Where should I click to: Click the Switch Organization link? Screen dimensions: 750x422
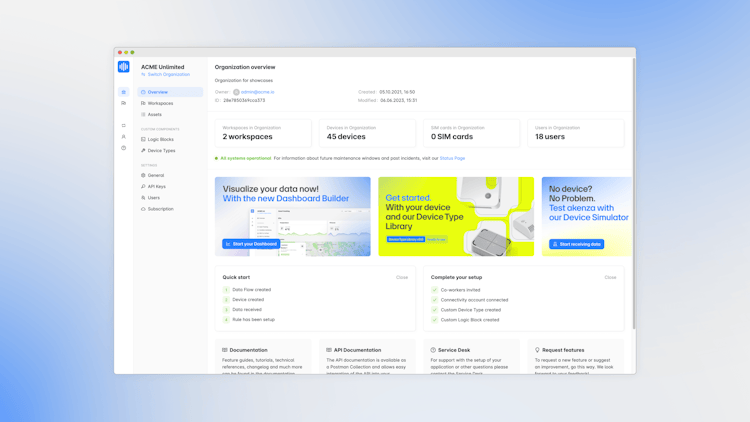(165, 75)
